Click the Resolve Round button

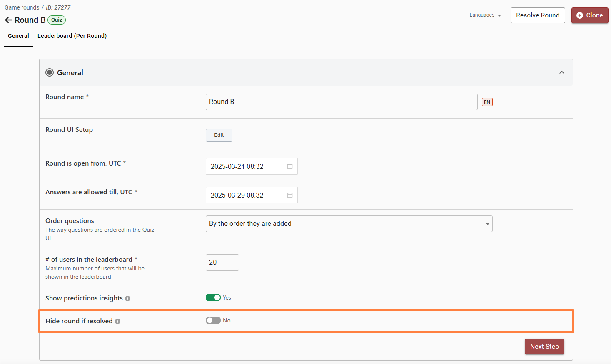tap(537, 15)
